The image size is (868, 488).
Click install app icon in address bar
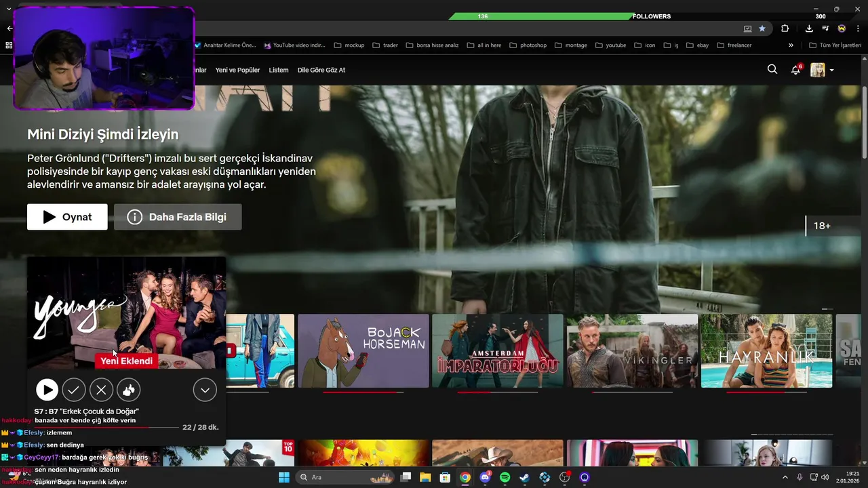pyautogui.click(x=747, y=28)
